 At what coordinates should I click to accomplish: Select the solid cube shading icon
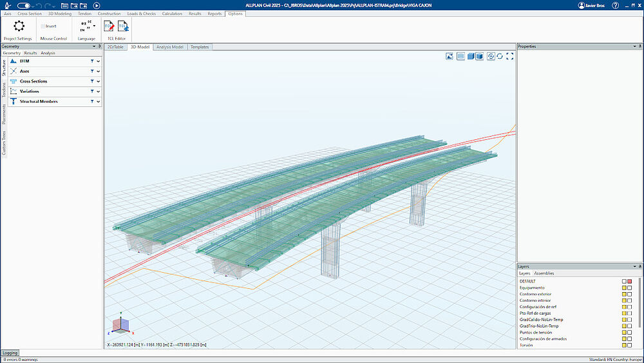coord(471,56)
